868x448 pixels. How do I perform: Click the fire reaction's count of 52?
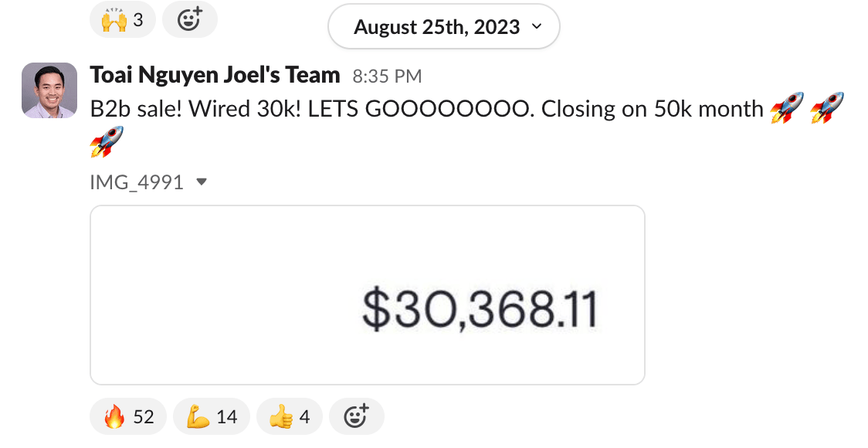tap(144, 417)
